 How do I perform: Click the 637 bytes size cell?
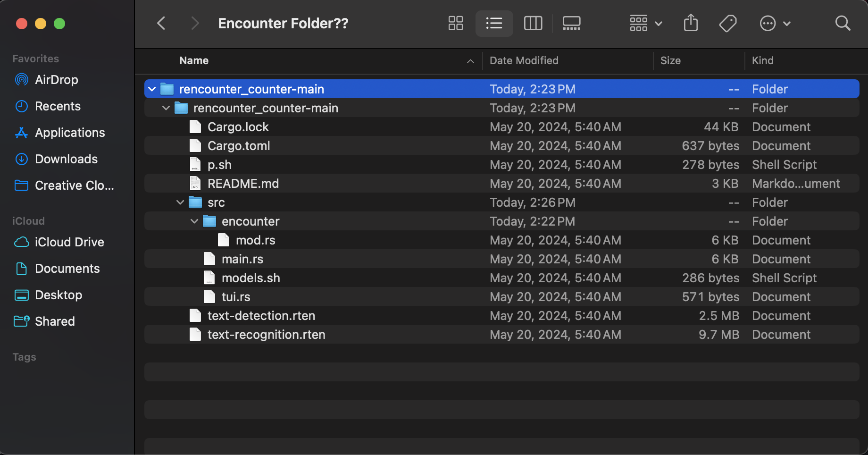pos(710,146)
